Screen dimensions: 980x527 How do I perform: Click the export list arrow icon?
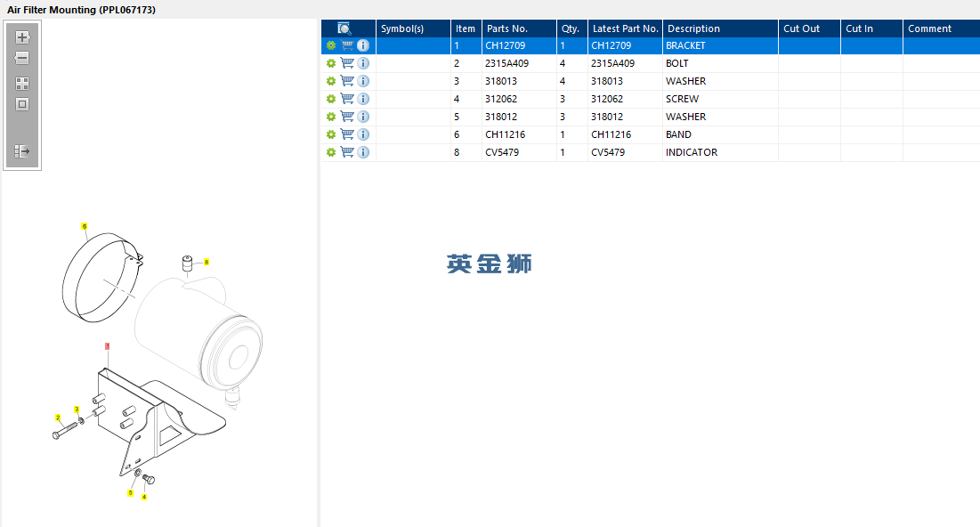click(x=22, y=151)
